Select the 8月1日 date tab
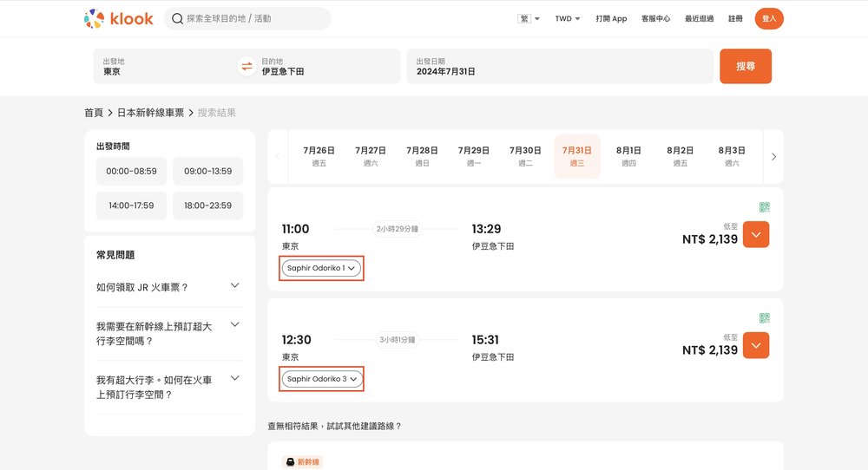Viewport: 868px width, 470px height. [x=628, y=156]
